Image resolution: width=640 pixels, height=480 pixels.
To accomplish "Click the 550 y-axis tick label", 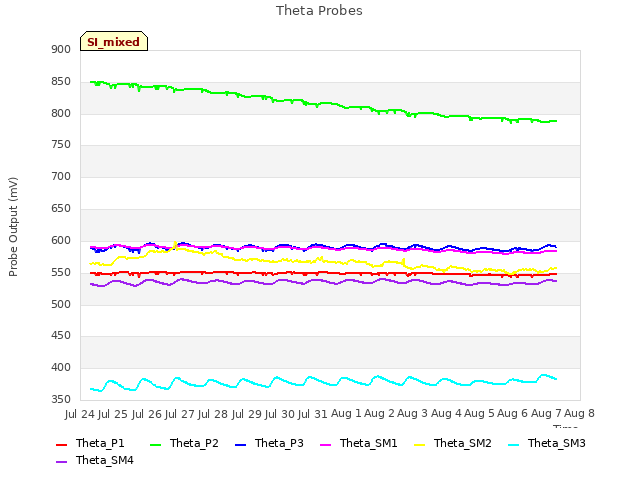I will (x=61, y=272).
